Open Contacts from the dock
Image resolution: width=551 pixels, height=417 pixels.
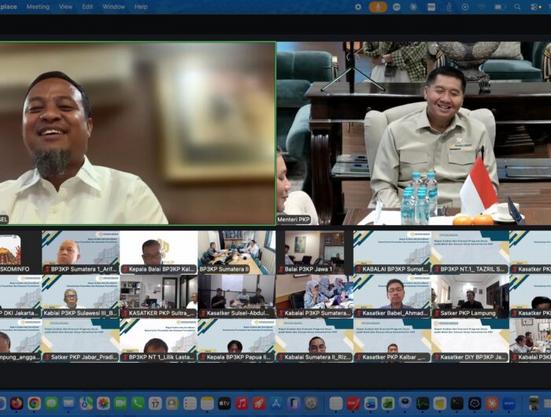[173, 403]
